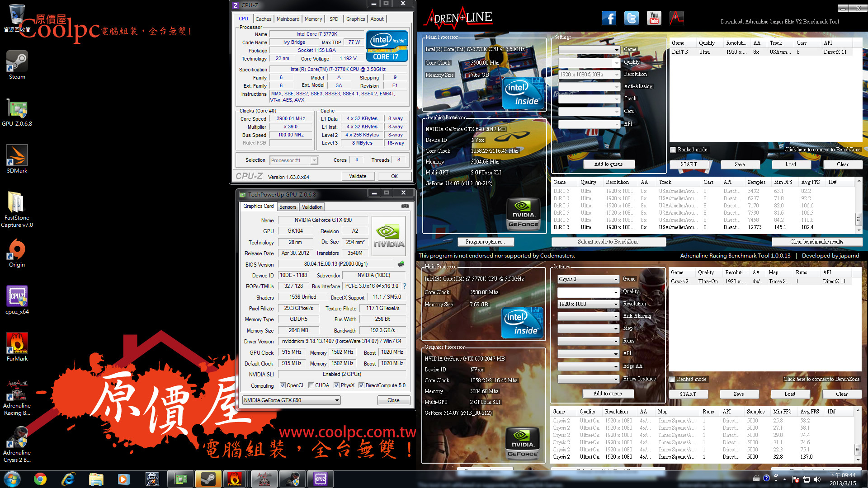
Task: Launch the Origin desktop shortcut
Action: [17, 253]
